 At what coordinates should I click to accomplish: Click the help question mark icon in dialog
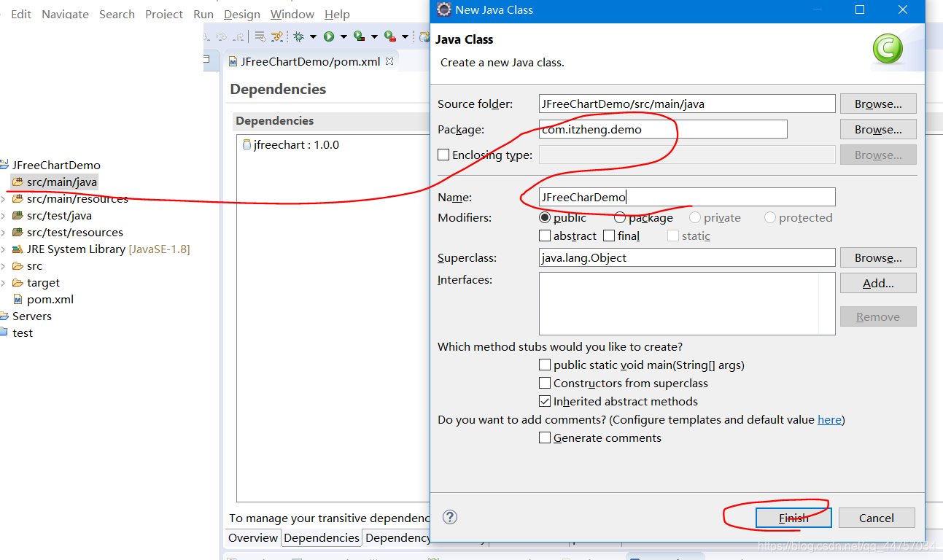(x=450, y=517)
